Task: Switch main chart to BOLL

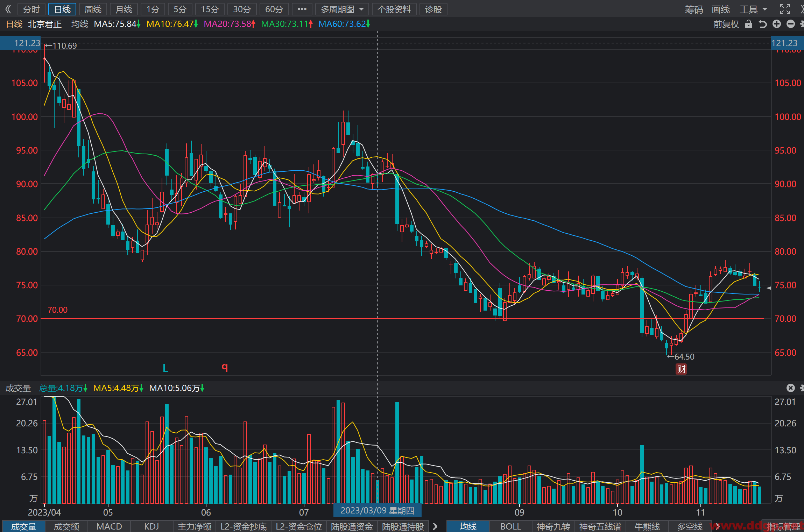Action: [x=510, y=526]
